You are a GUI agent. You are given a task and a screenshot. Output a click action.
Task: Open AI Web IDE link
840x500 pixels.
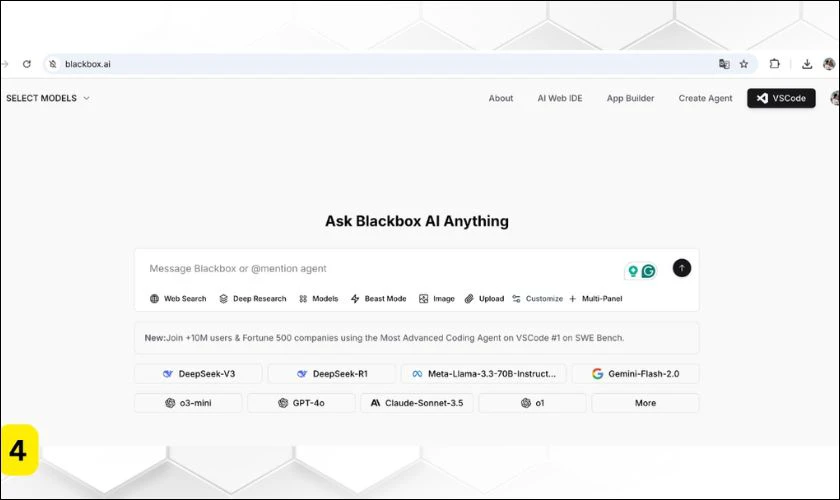pos(560,98)
